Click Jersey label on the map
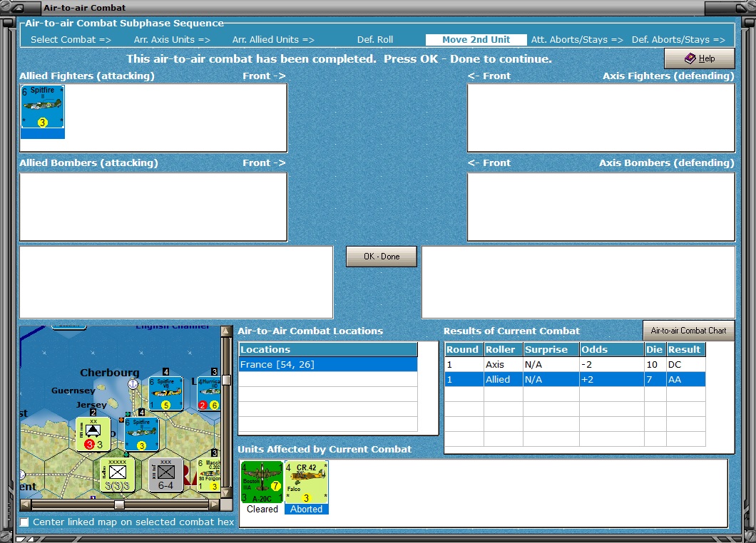The height and width of the screenshot is (543, 756). click(91, 405)
